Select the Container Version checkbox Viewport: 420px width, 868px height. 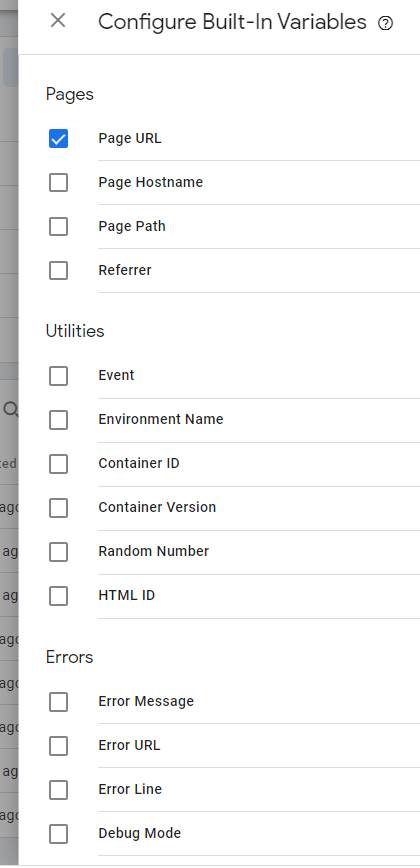(x=59, y=508)
